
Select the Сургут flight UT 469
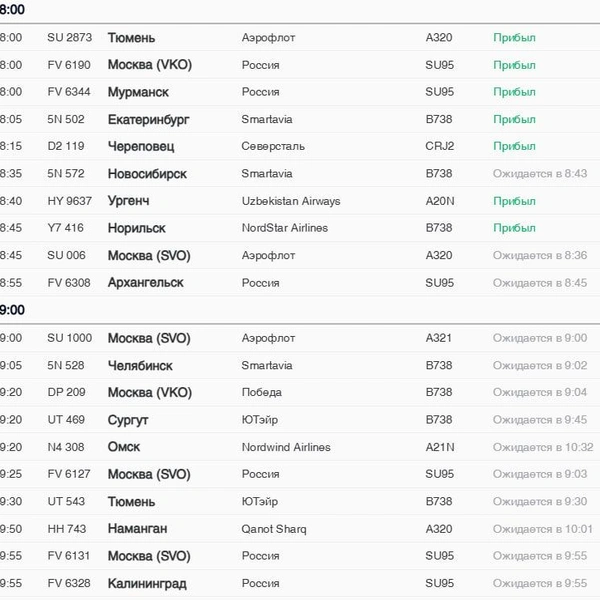pos(300,420)
